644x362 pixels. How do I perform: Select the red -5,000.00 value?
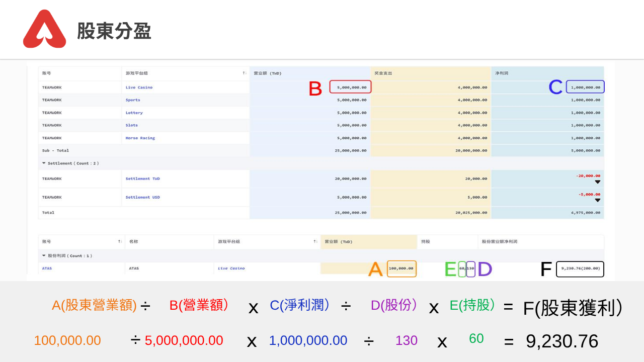(x=589, y=194)
